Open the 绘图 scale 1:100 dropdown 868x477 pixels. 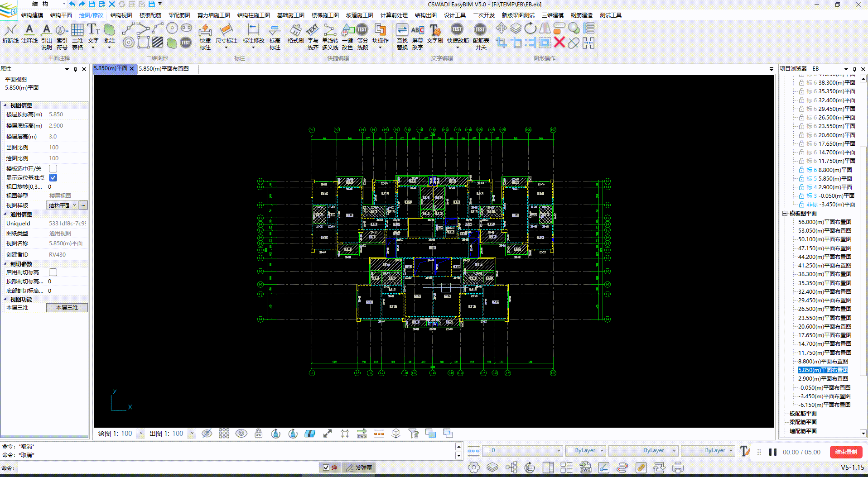140,434
